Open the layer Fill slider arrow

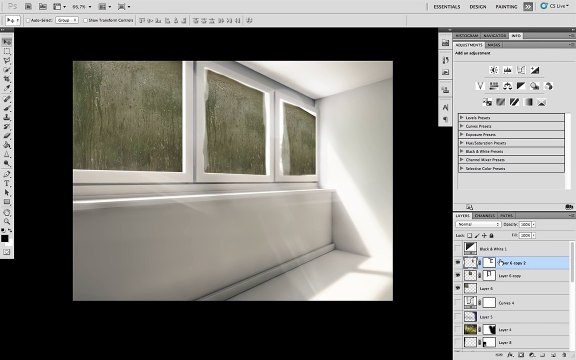[x=534, y=235]
